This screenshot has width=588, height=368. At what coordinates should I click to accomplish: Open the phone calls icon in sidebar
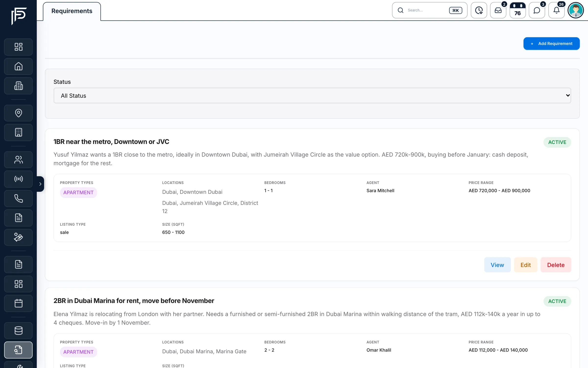pyautogui.click(x=18, y=198)
